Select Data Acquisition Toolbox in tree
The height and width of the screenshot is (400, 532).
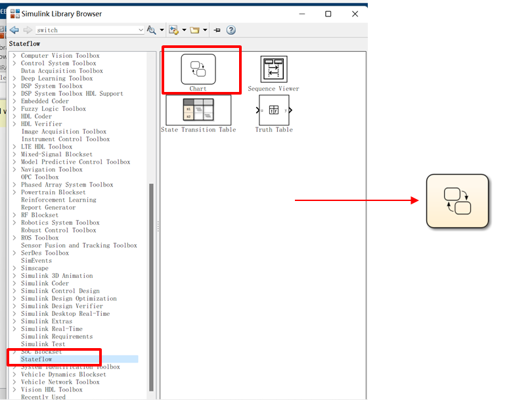click(x=62, y=70)
